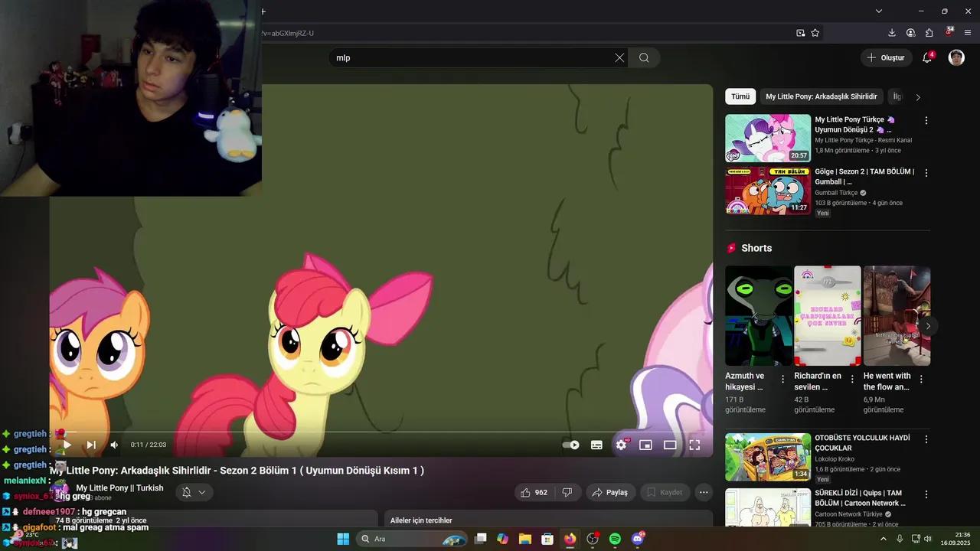Play the video with the play button
Image resolution: width=980 pixels, height=551 pixels.
click(67, 445)
